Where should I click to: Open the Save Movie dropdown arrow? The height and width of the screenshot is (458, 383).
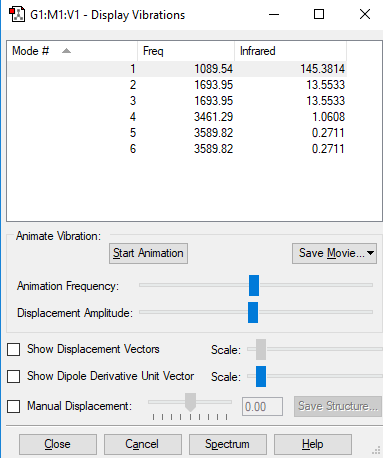click(370, 253)
